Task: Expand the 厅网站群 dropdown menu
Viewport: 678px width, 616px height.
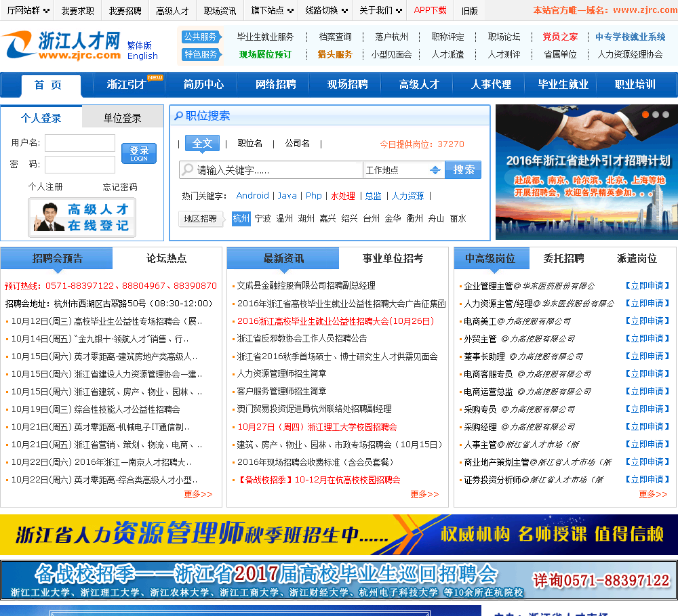Action: tap(28, 10)
